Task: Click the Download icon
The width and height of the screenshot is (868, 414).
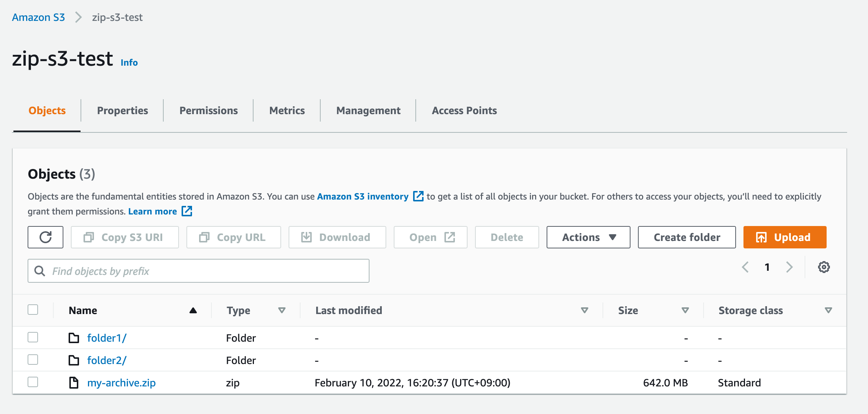Action: (306, 237)
